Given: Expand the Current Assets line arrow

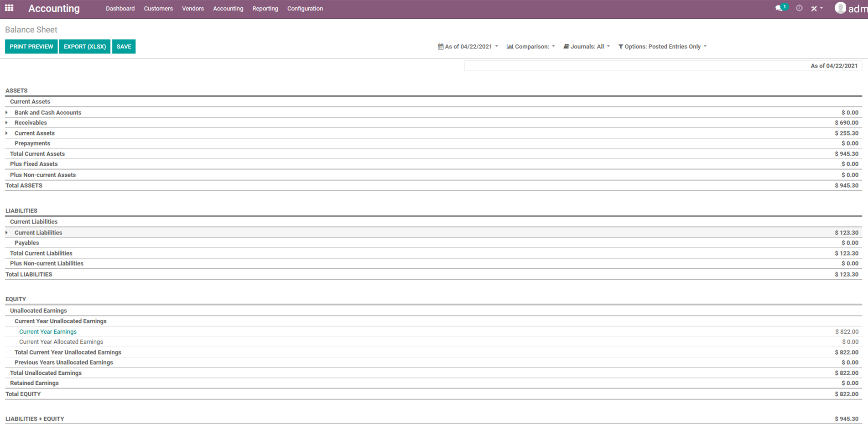Looking at the screenshot, I should click(7, 133).
